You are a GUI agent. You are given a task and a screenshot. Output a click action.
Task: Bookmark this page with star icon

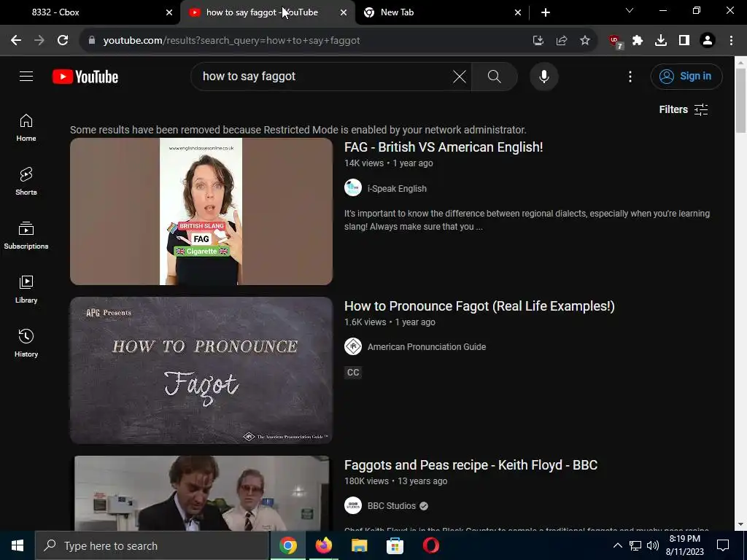[585, 41]
